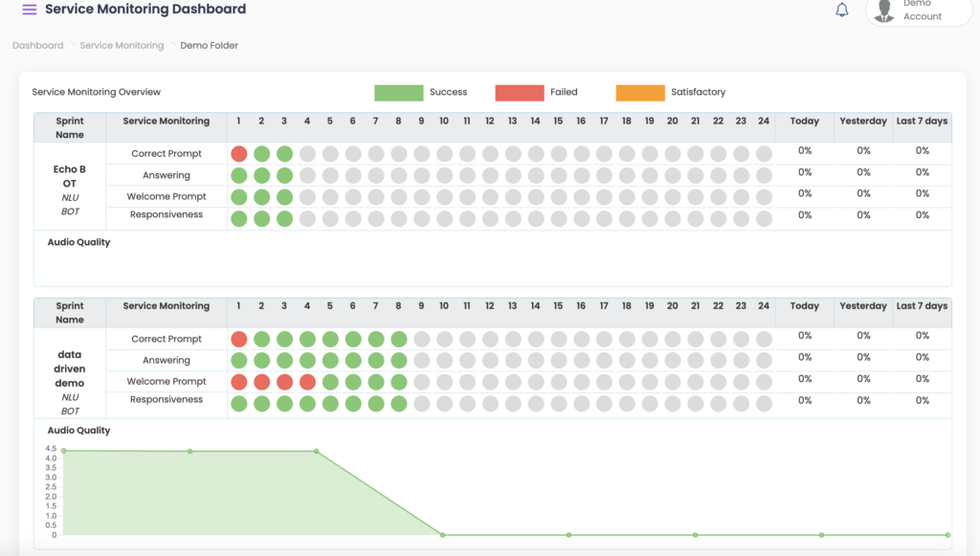The width and height of the screenshot is (980, 556).
Task: Open the hamburger navigation menu
Action: (x=30, y=10)
